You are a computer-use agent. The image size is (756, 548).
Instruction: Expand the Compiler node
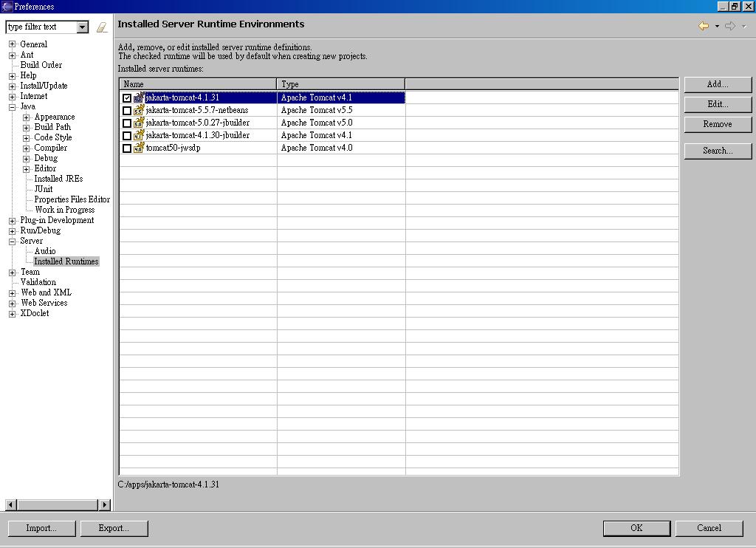[x=26, y=148]
